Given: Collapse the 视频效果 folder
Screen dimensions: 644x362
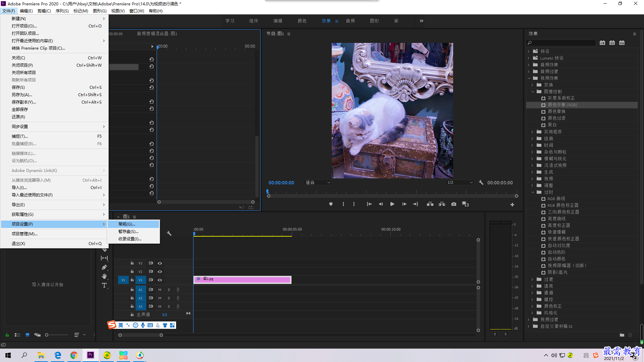Looking at the screenshot, I should click(x=529, y=78).
